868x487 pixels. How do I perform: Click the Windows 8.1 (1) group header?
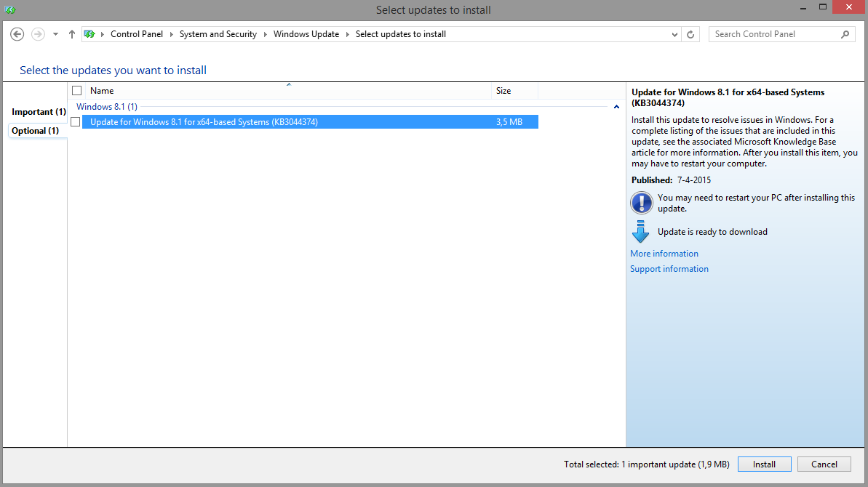tap(107, 107)
